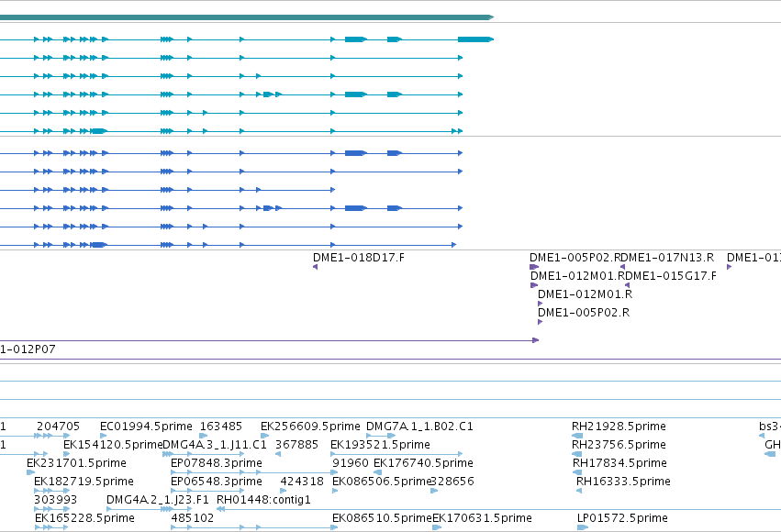Select the 367885 label
The image size is (781, 532).
[x=296, y=445]
